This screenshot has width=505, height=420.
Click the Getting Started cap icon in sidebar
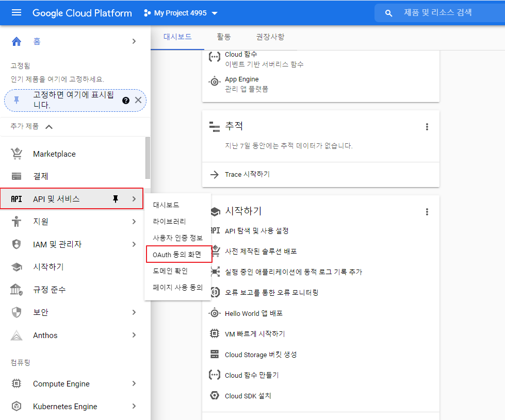point(17,267)
